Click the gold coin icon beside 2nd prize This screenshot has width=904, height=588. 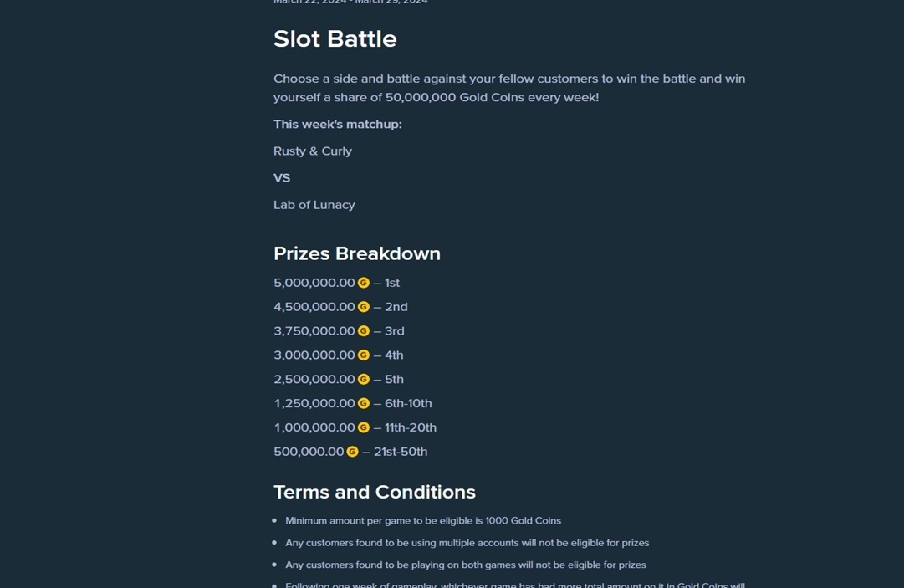click(363, 307)
